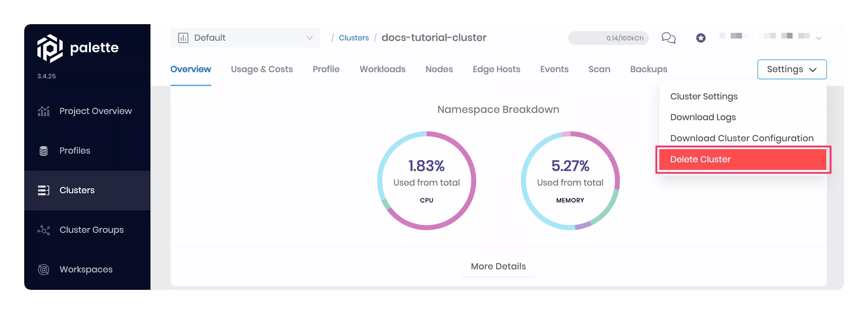Click the 0.14/100kCh usage meter

click(608, 38)
